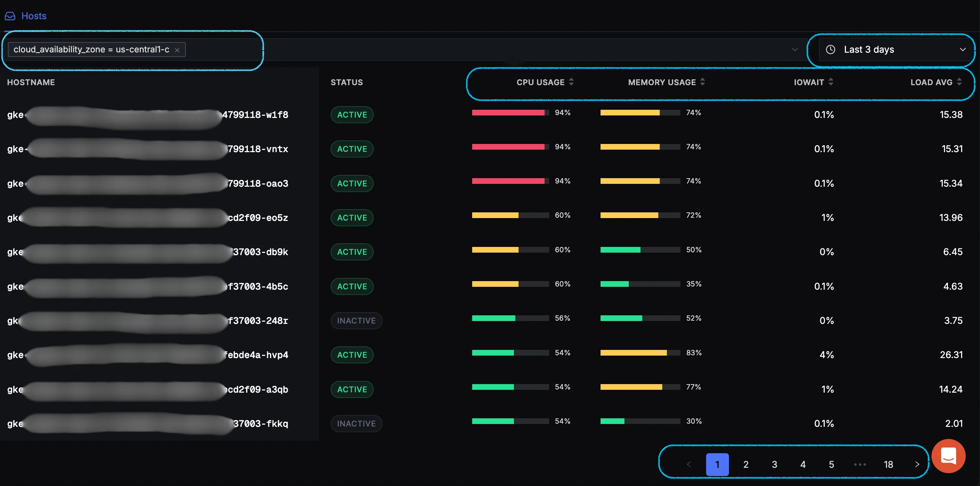Screen dimensions: 980x486
Task: Go to page 4
Action: coord(803,464)
